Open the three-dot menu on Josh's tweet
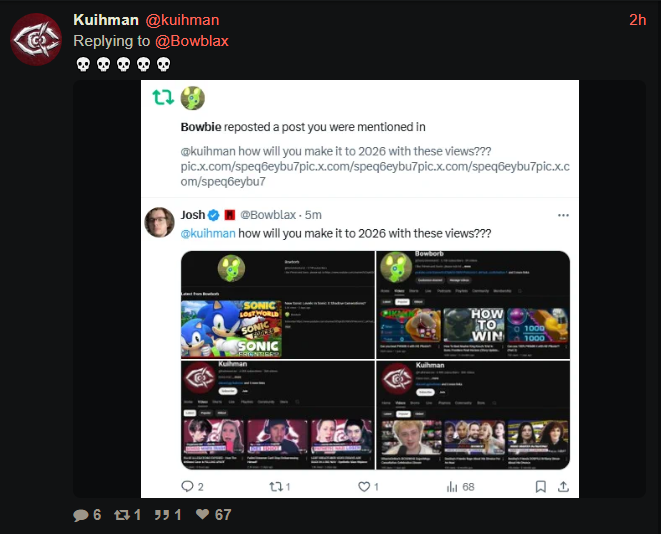The height and width of the screenshot is (534, 661). coord(563,215)
